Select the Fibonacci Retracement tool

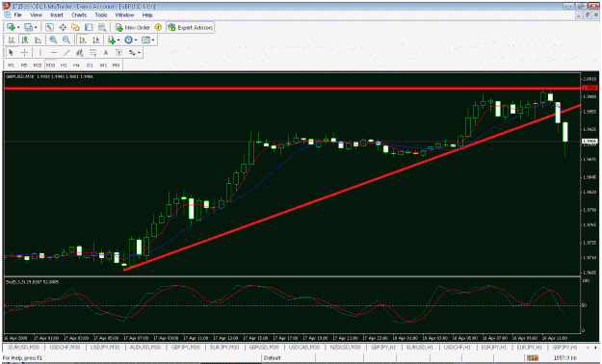click(x=92, y=53)
